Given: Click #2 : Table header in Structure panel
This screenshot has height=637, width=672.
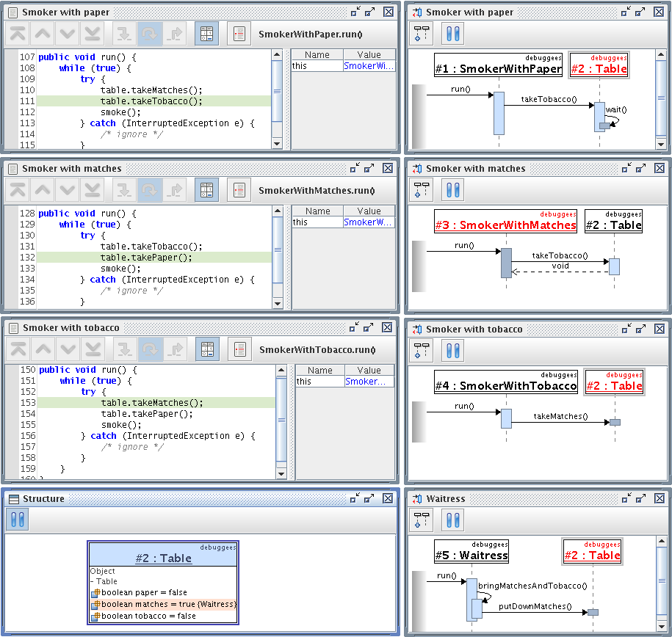Looking at the screenshot, I should point(163,558).
